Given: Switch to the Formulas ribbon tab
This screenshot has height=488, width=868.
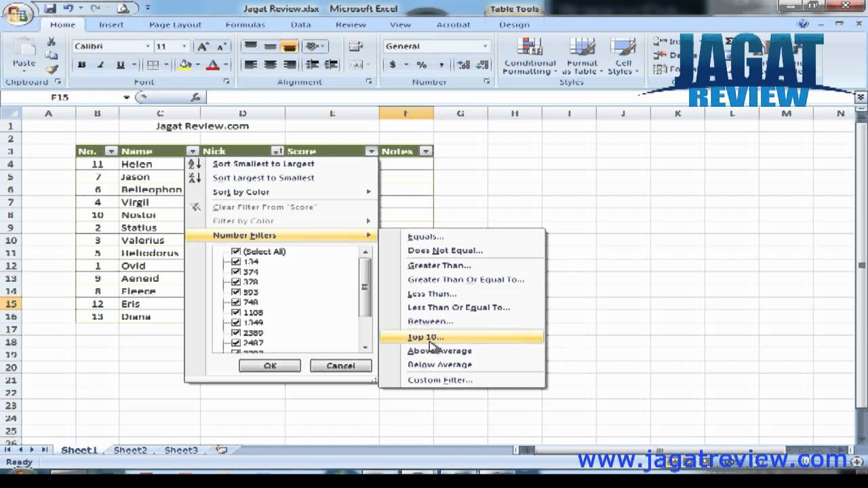Looking at the screenshot, I should (245, 24).
